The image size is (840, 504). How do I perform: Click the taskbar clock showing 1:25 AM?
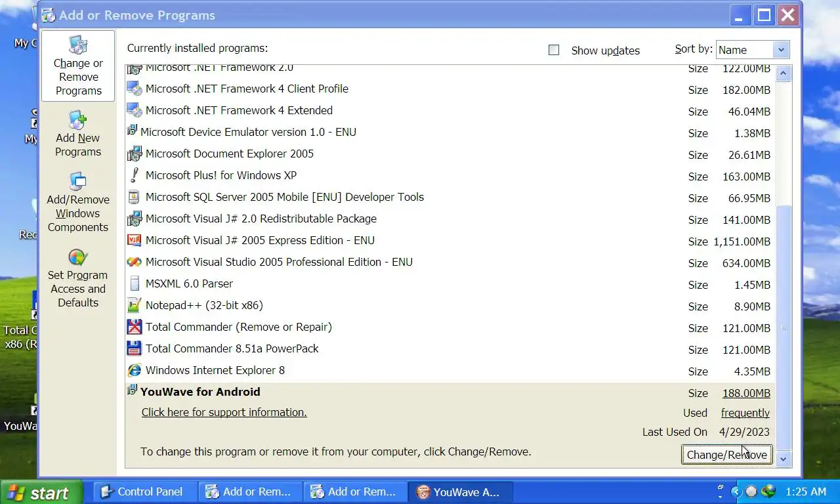805,492
